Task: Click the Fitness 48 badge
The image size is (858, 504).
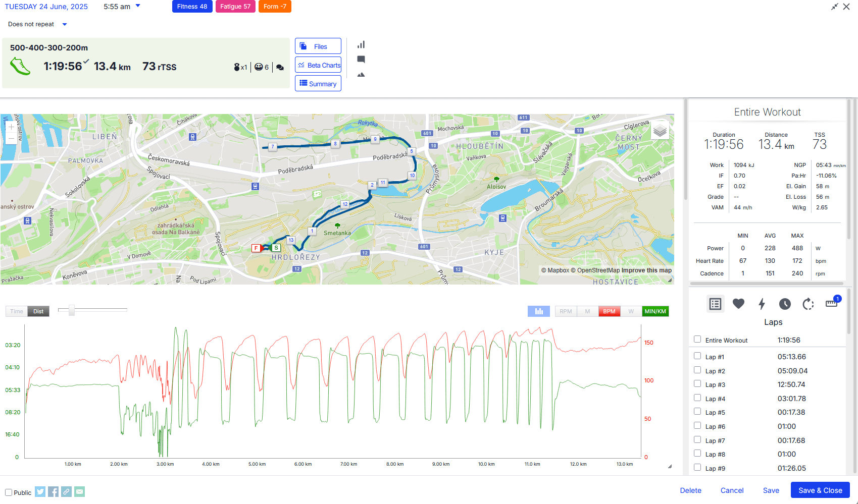Action: tap(192, 7)
